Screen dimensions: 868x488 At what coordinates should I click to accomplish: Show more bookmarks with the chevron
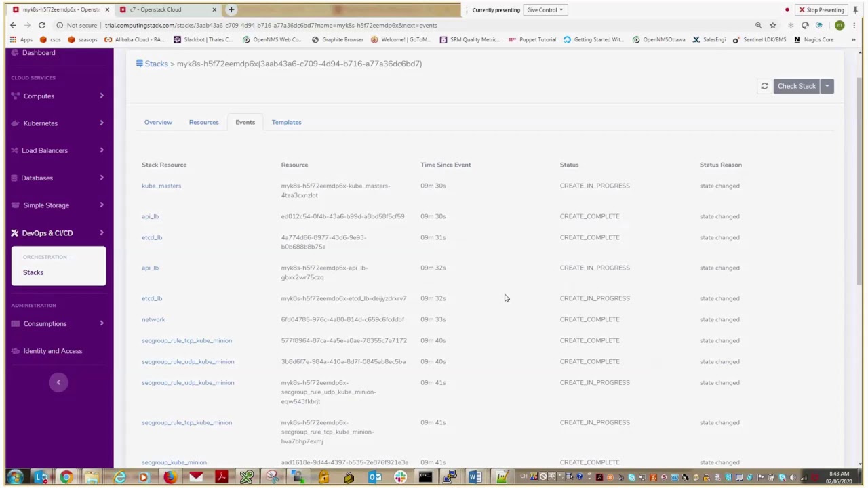[853, 39]
